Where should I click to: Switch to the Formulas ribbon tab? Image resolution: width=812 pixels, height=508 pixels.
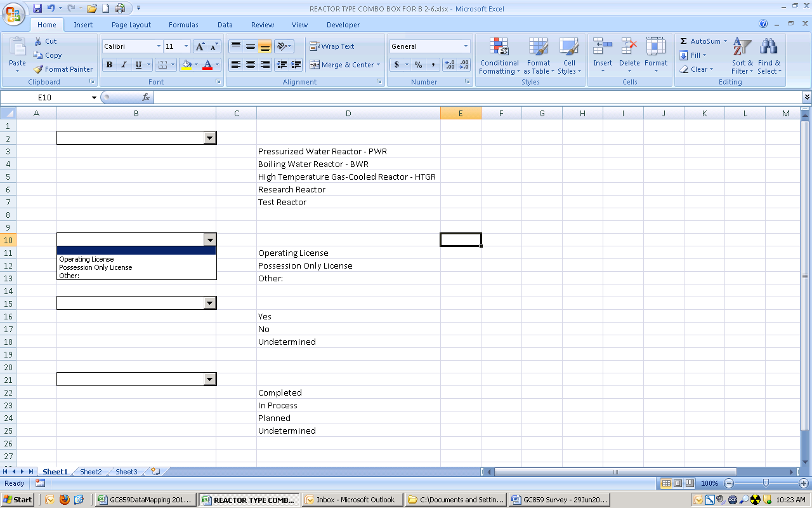[x=183, y=25]
